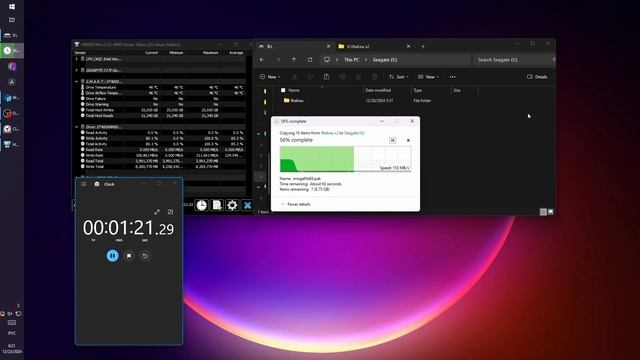
Task: Open the See more ellipsis menu
Action: tap(453, 77)
